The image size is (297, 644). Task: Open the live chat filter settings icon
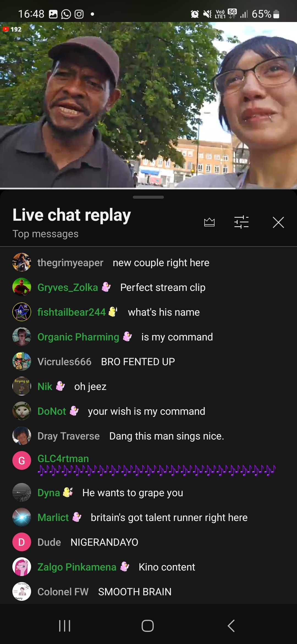tap(241, 222)
